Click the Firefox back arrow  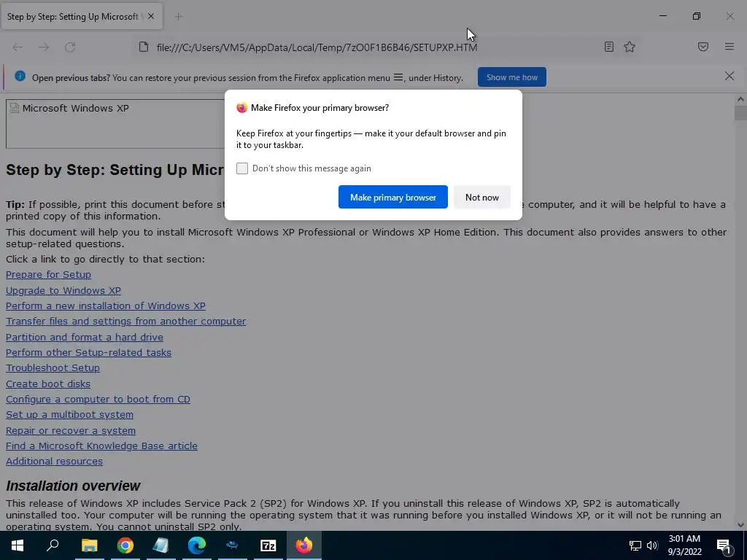18,47
